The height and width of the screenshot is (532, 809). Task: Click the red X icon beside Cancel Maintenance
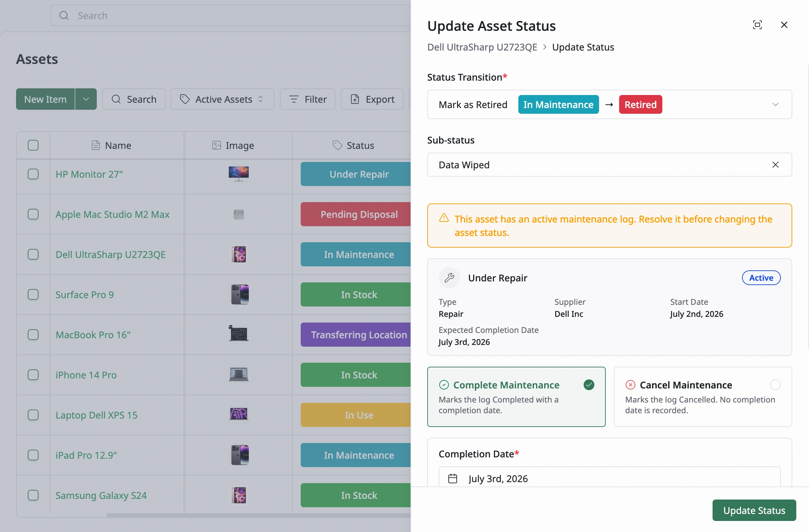(x=630, y=384)
